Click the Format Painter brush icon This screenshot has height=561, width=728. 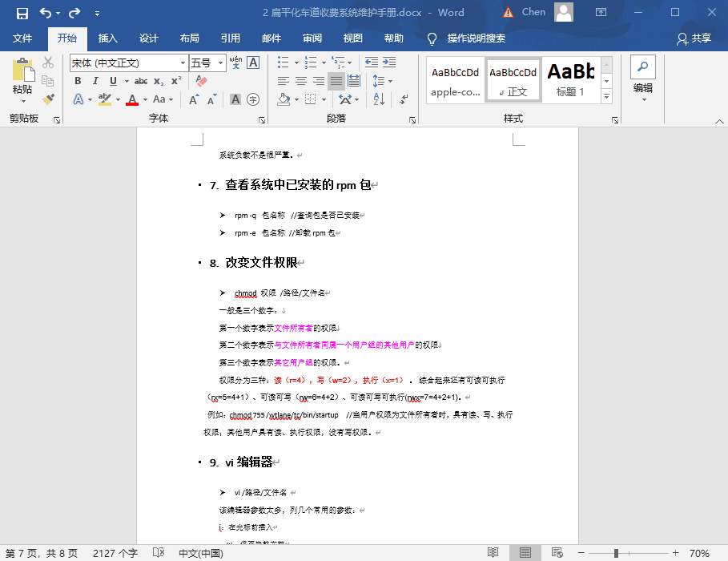pos(48,99)
